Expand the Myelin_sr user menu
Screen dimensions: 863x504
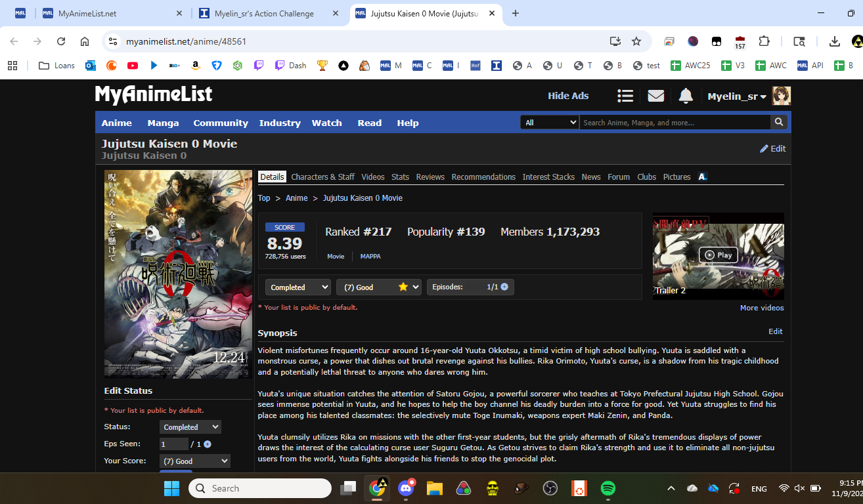point(737,96)
